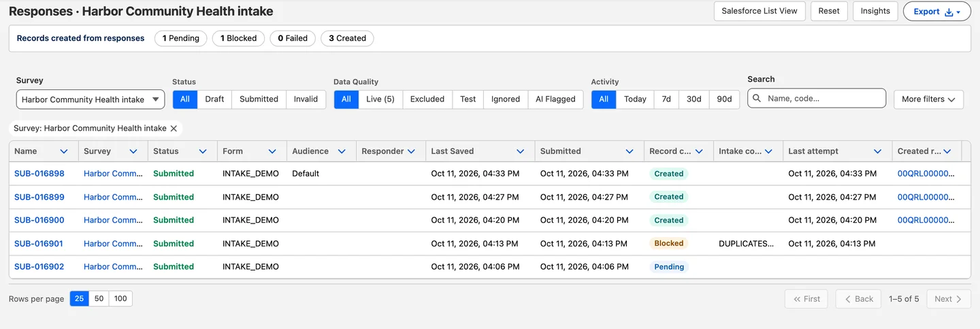Open response SUB-016899

pos(39,197)
